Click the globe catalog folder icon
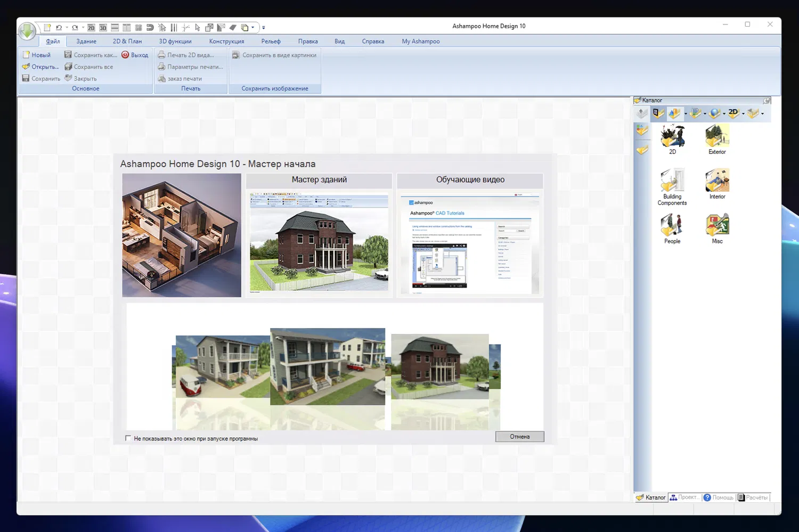This screenshot has width=799, height=532. coord(714,113)
